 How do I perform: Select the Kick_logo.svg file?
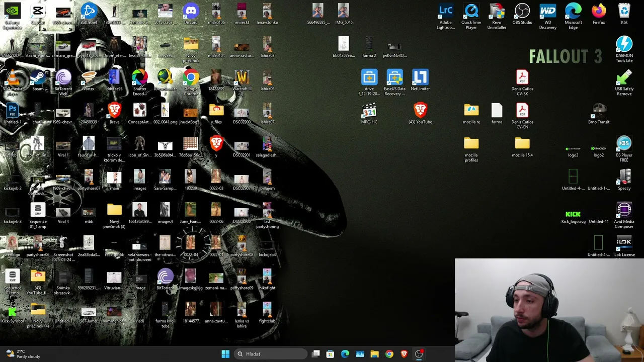(573, 217)
